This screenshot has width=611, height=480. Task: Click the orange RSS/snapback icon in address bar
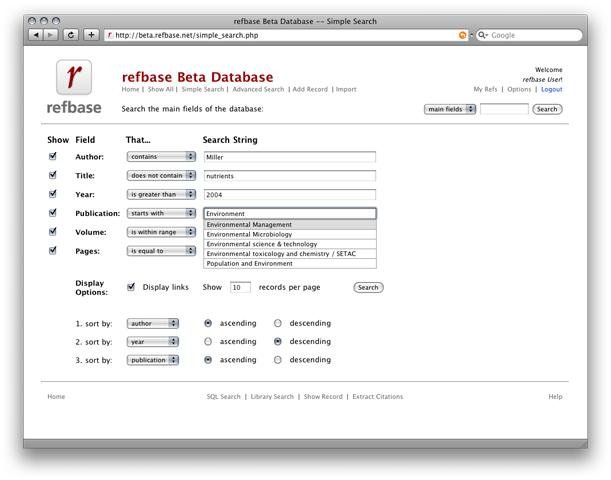[462, 35]
